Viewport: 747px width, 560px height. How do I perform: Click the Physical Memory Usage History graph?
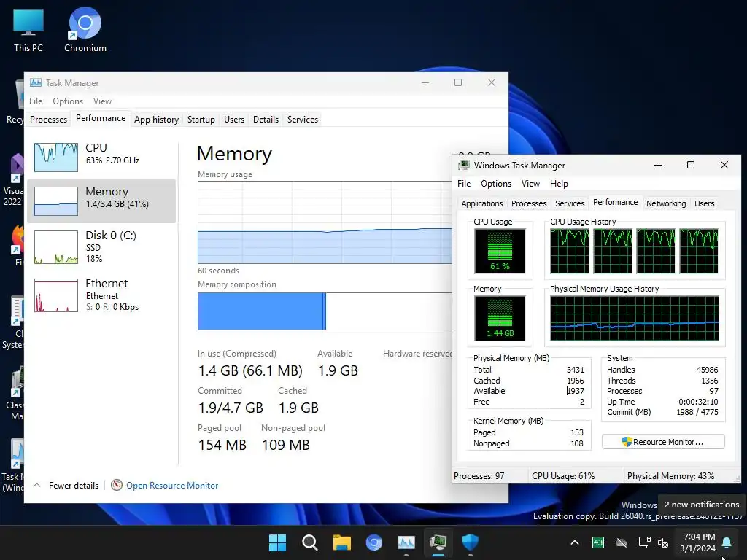(634, 318)
